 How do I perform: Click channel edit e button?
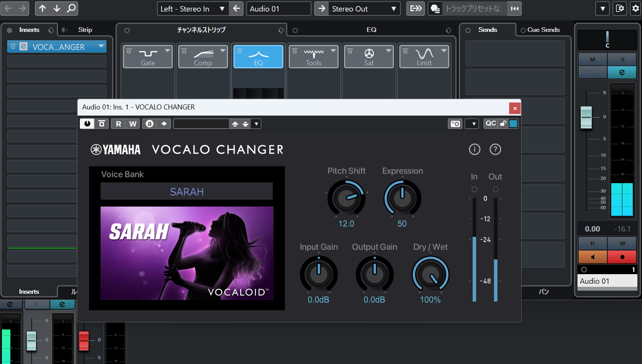pyautogui.click(x=622, y=72)
